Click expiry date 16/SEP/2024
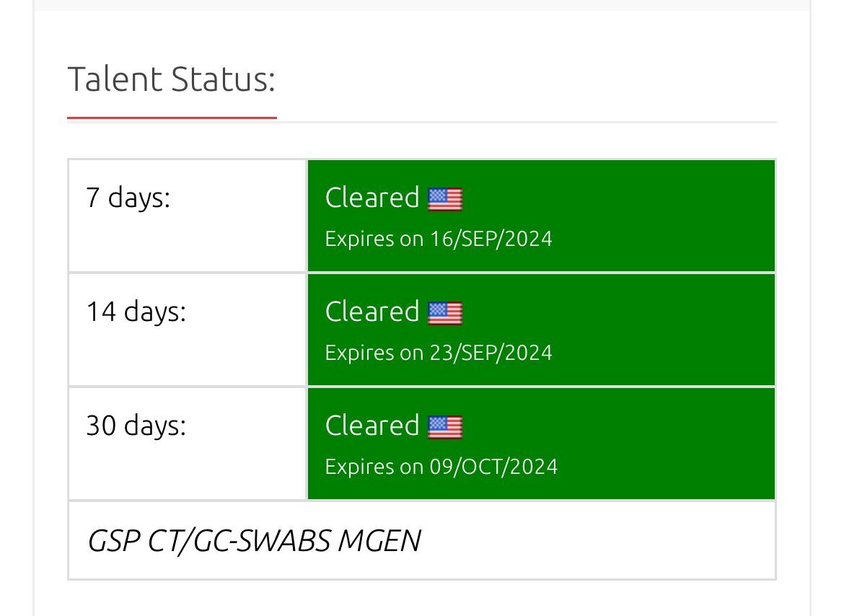844x616 pixels. (490, 239)
